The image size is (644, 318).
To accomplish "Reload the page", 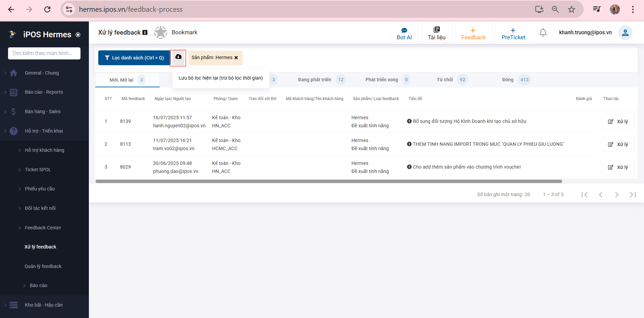I will pyautogui.click(x=47, y=9).
